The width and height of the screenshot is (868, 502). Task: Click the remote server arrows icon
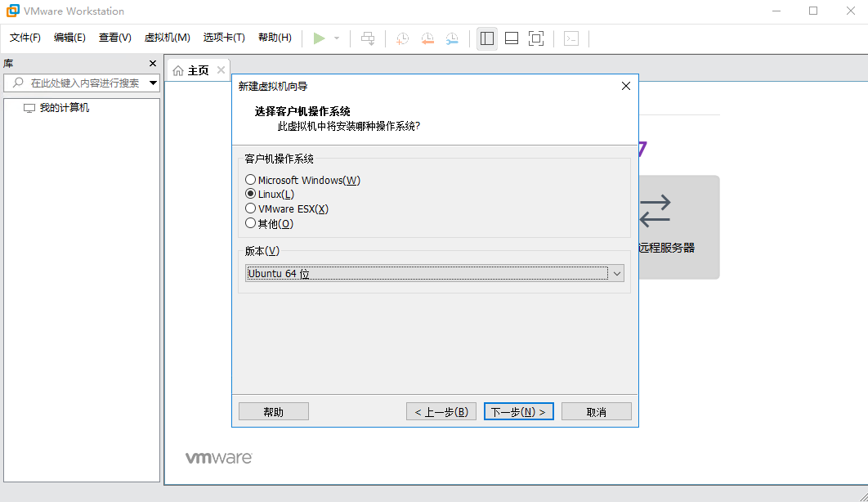click(655, 211)
